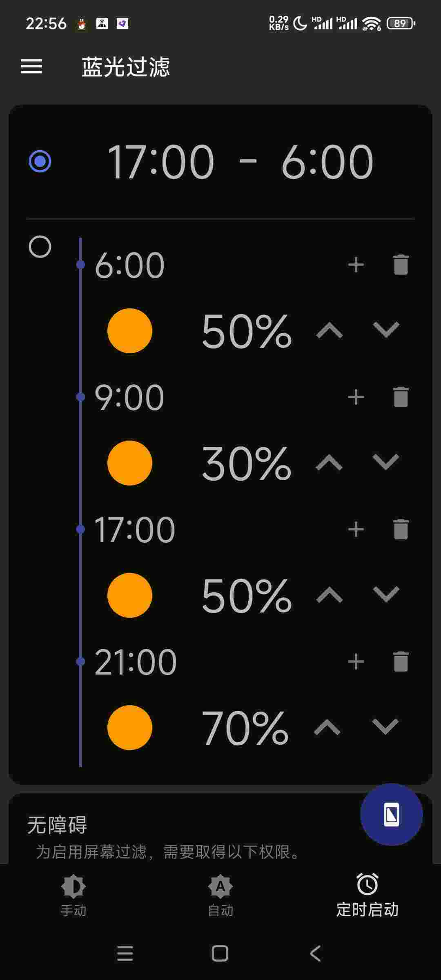Viewport: 441px width, 980px height.
Task: Decrease the 9:00 filter percentage
Action: coord(385,463)
